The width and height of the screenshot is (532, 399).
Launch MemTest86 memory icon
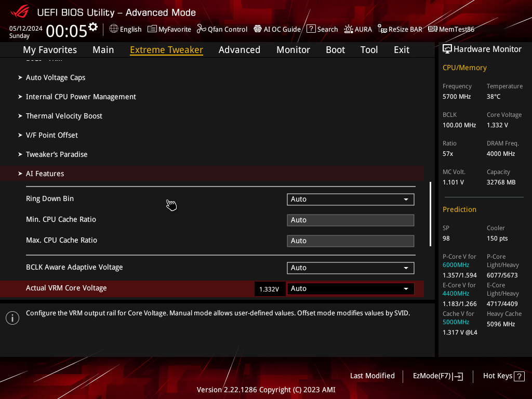click(x=433, y=29)
